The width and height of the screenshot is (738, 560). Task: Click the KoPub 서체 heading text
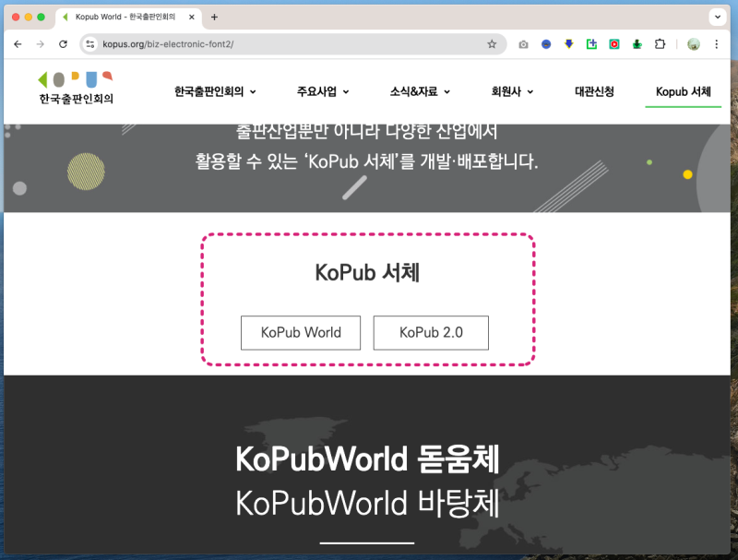point(367,272)
